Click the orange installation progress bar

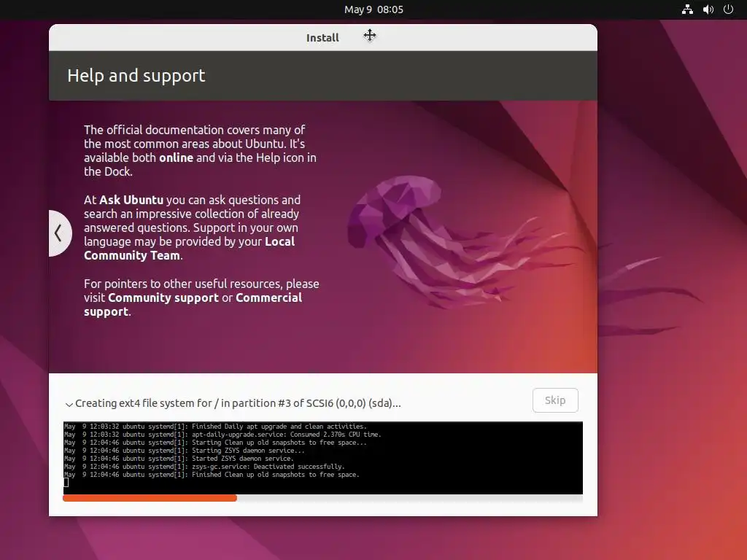tap(150, 498)
